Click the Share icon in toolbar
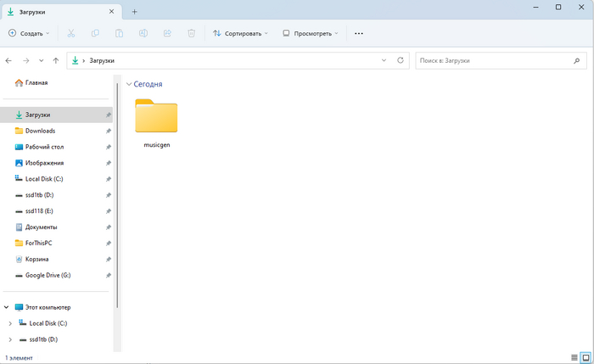Viewport: 594px width, 364px height. click(x=167, y=33)
